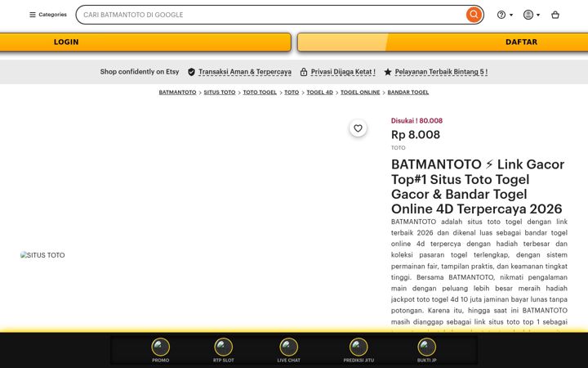Go to TOTO breadcrumb link
588x368 pixels.
pyautogui.click(x=292, y=92)
